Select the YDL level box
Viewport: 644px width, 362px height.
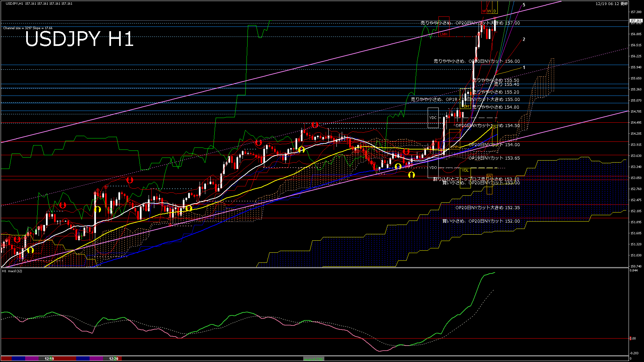point(465,178)
